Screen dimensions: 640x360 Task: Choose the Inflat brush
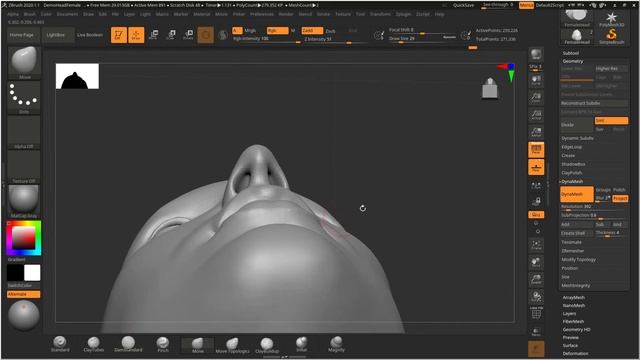pos(302,344)
